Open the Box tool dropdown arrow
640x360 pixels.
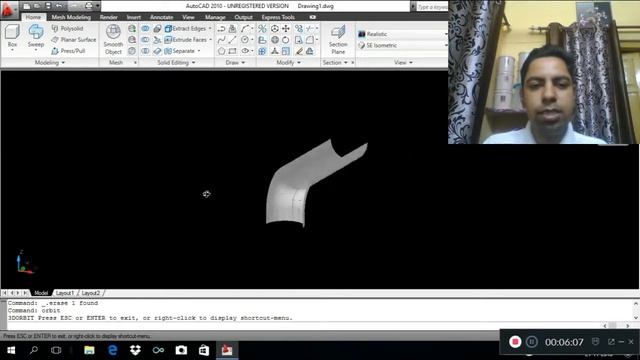pos(12,50)
